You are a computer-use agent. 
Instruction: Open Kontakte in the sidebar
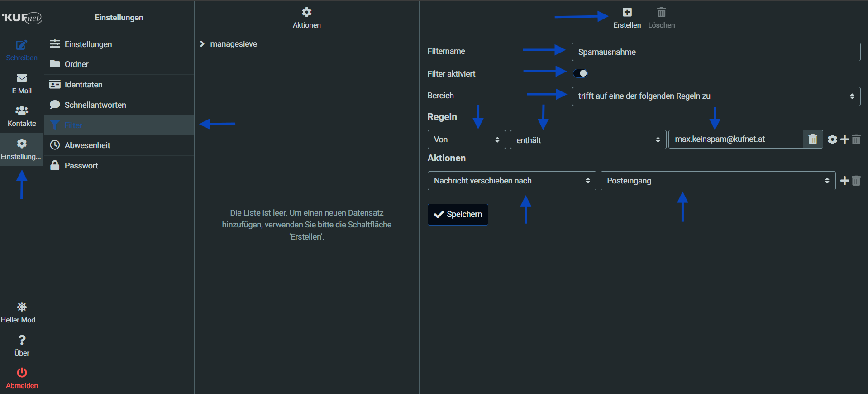coord(21,116)
